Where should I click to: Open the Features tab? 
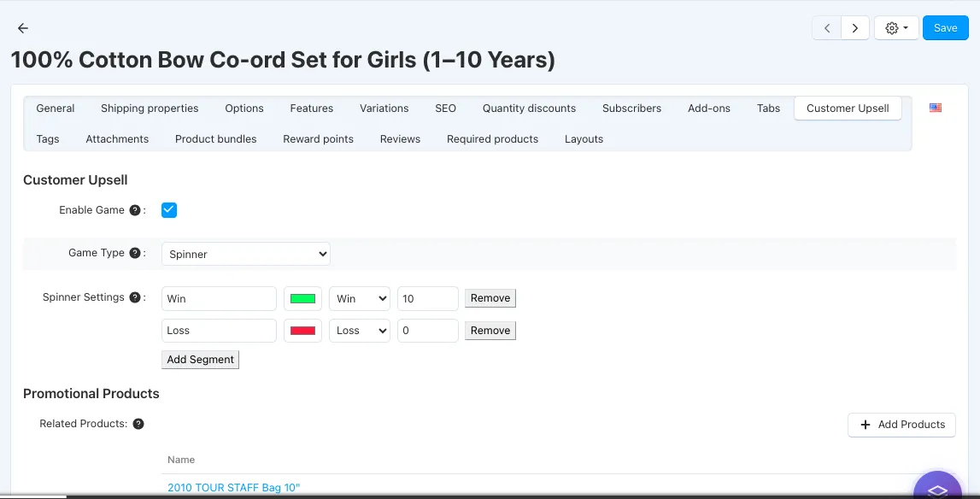(311, 109)
